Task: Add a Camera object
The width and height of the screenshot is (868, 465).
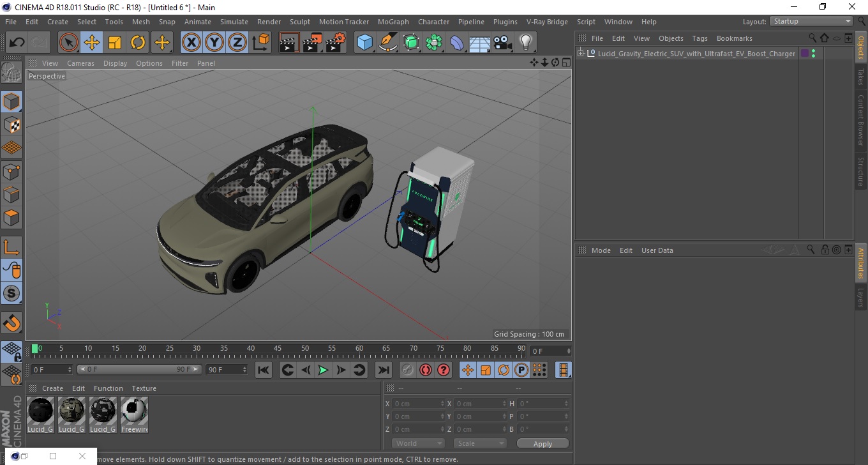Action: pyautogui.click(x=502, y=43)
